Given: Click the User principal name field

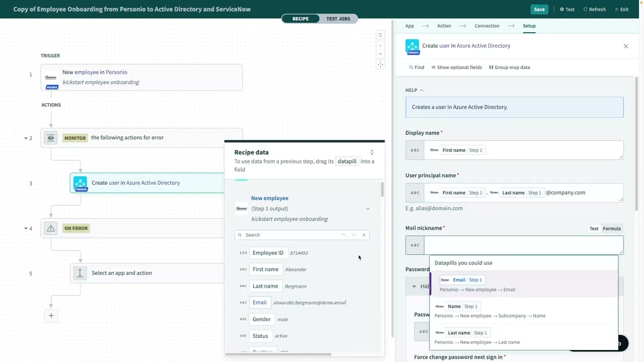Looking at the screenshot, I should [523, 193].
